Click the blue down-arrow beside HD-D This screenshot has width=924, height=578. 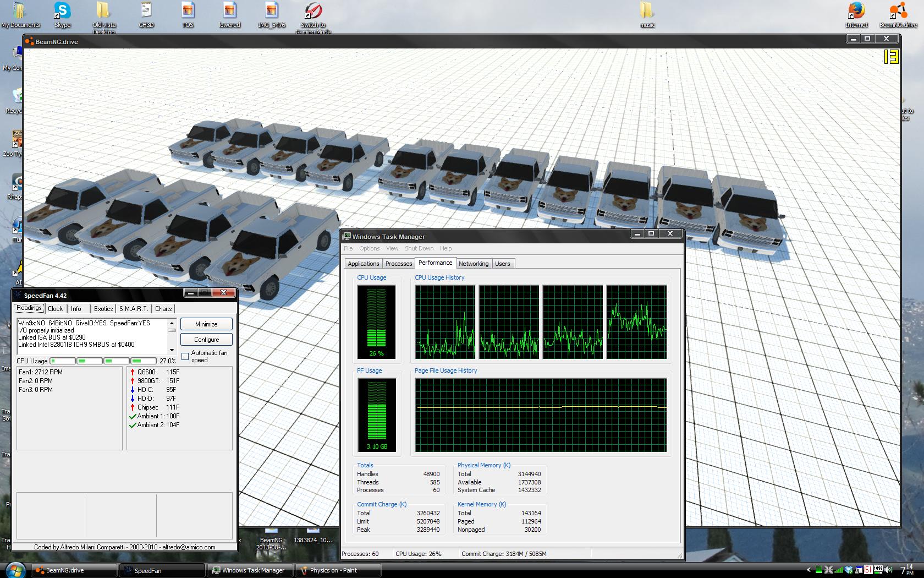pos(133,399)
